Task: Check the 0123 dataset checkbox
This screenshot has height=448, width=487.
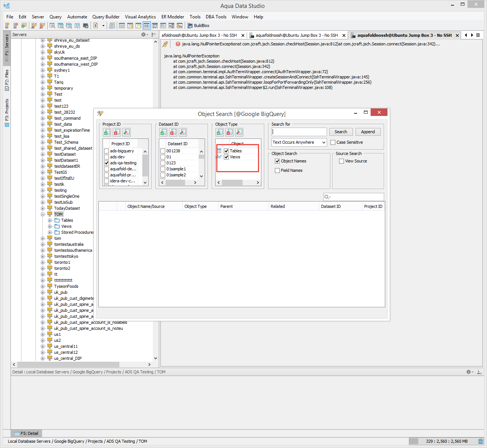Action: click(163, 163)
